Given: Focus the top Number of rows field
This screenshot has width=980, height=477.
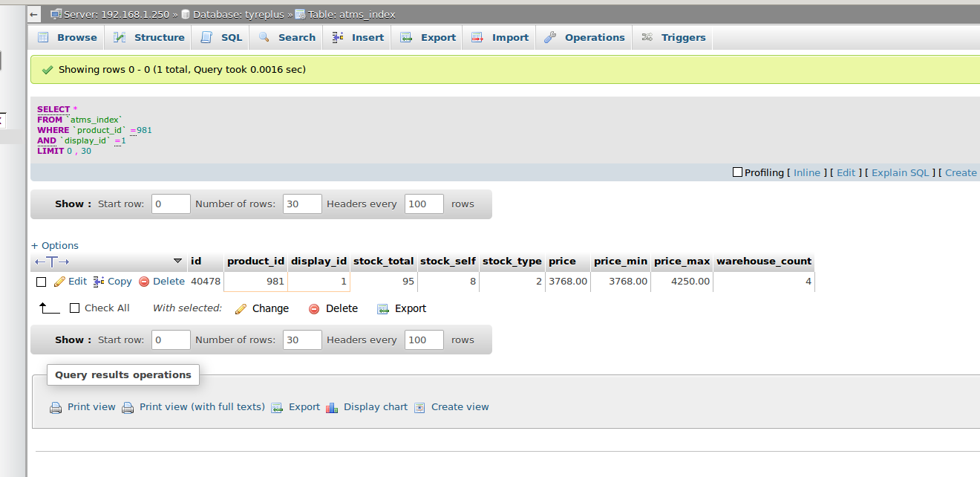Looking at the screenshot, I should click(302, 204).
